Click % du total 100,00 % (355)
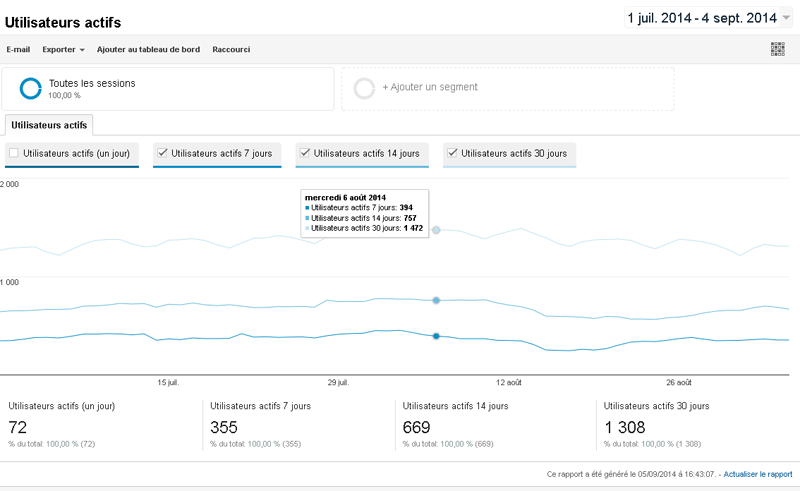The height and width of the screenshot is (491, 800). click(256, 444)
